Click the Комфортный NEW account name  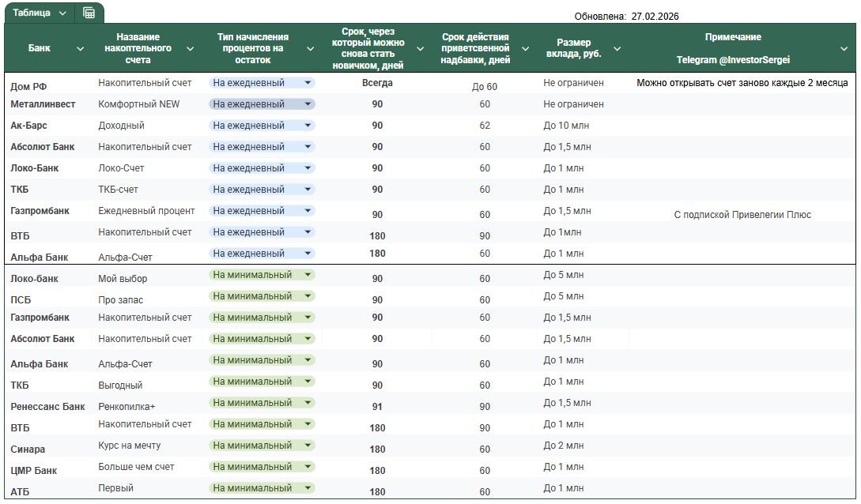pos(139,104)
